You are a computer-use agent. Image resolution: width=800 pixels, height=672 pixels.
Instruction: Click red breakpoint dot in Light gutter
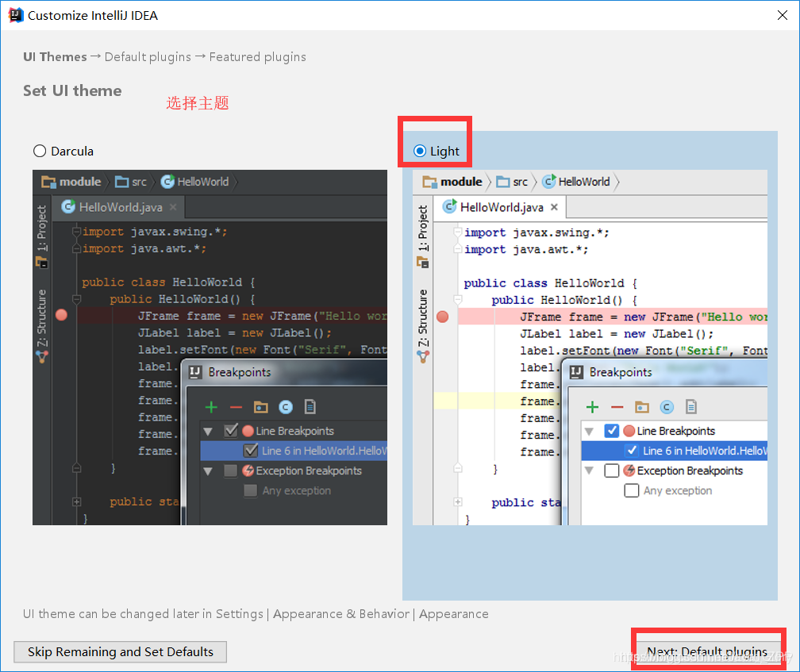(442, 317)
